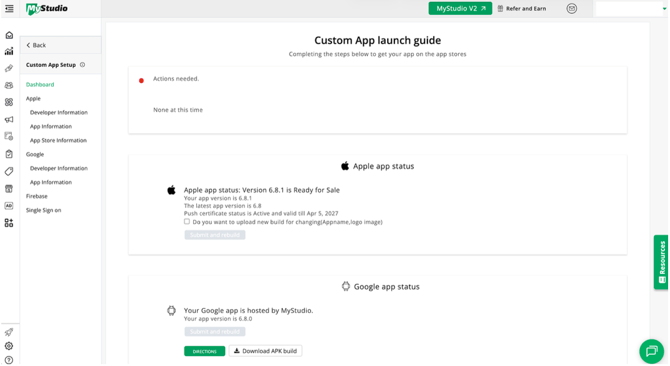
Task: Open the Resources side tab
Action: pos(661,262)
